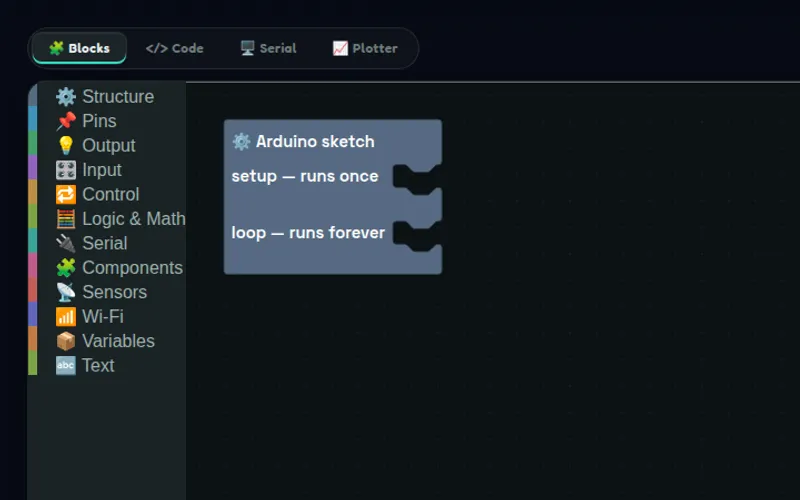800x500 pixels.
Task: Select the Arduino sketch block title
Action: pyautogui.click(x=315, y=141)
